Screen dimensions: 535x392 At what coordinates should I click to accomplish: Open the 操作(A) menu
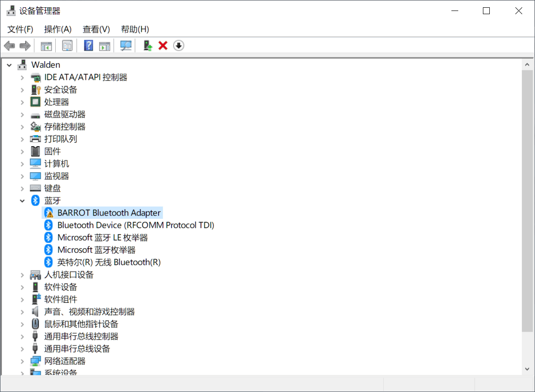pos(58,29)
